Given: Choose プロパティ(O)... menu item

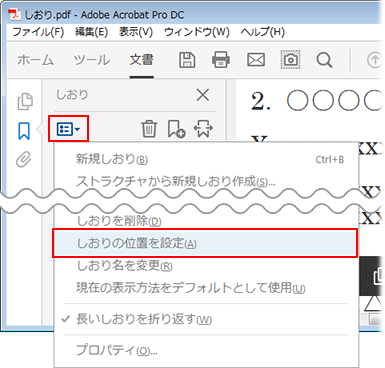Looking at the screenshot, I should click(x=206, y=350).
